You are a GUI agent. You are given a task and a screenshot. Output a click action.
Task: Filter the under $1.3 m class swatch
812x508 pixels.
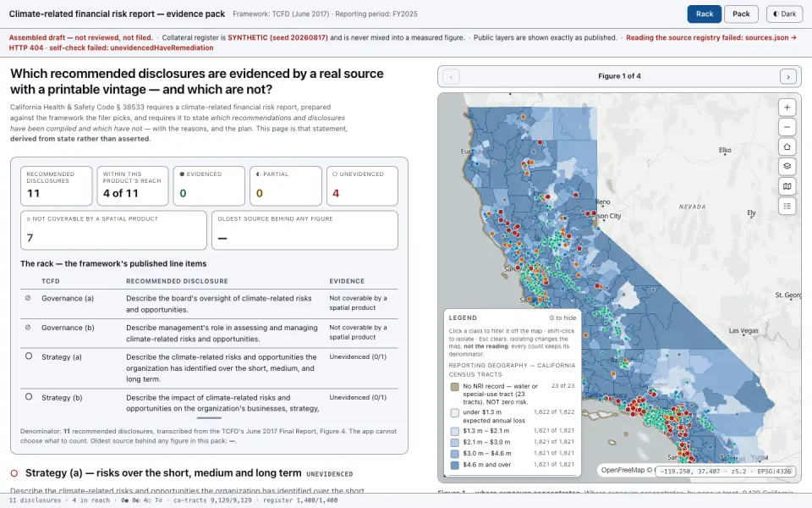(x=455, y=412)
